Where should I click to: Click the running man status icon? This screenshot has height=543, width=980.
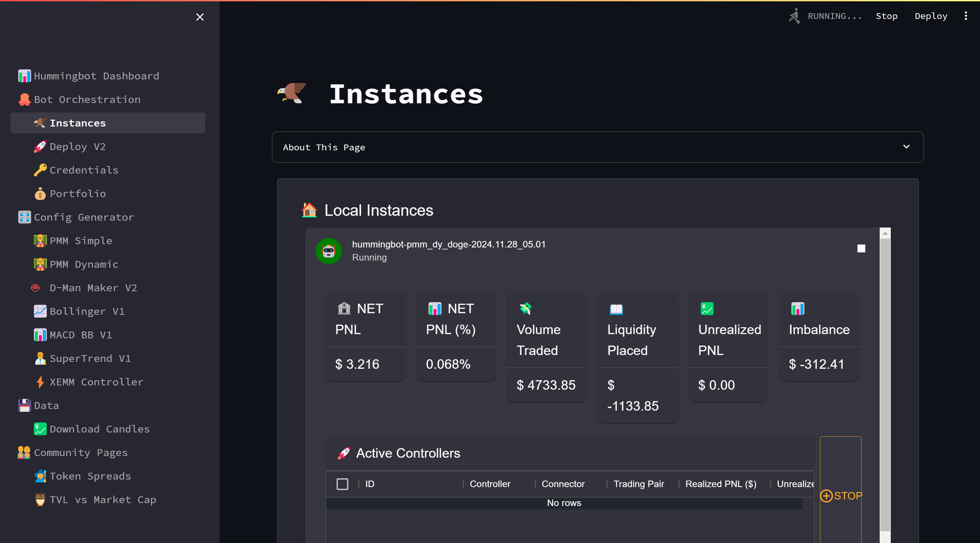click(794, 16)
